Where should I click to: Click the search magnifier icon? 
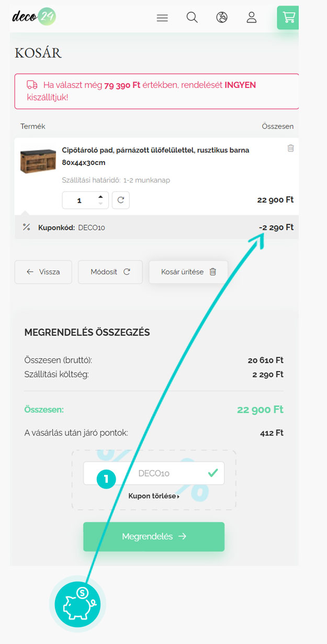click(192, 18)
